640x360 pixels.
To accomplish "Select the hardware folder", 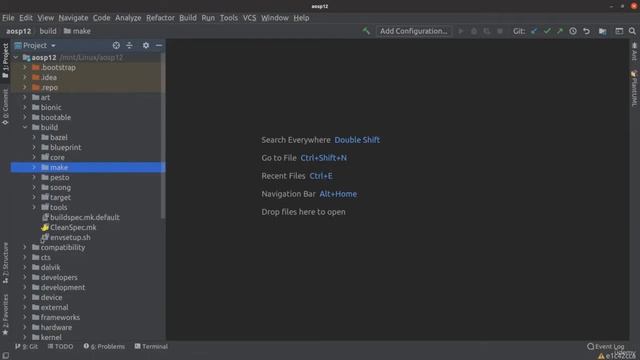I will (x=56, y=327).
